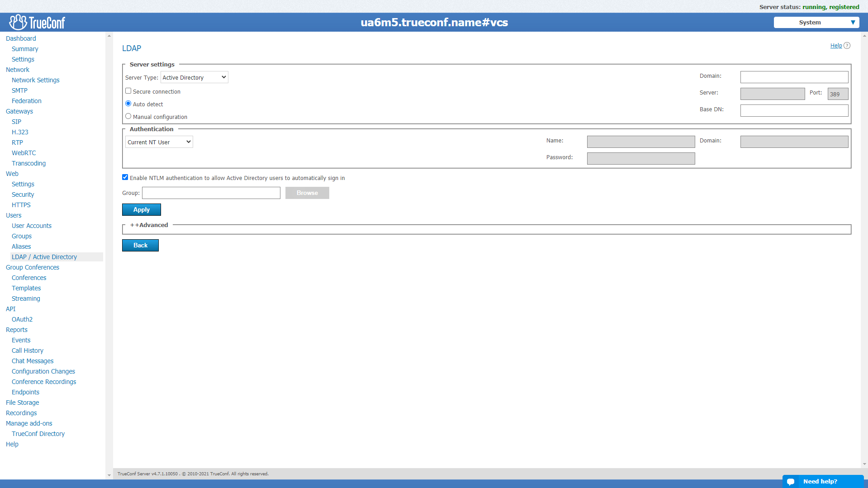The image size is (868, 488).
Task: Open Endpoints in the sidebar
Action: click(x=25, y=392)
